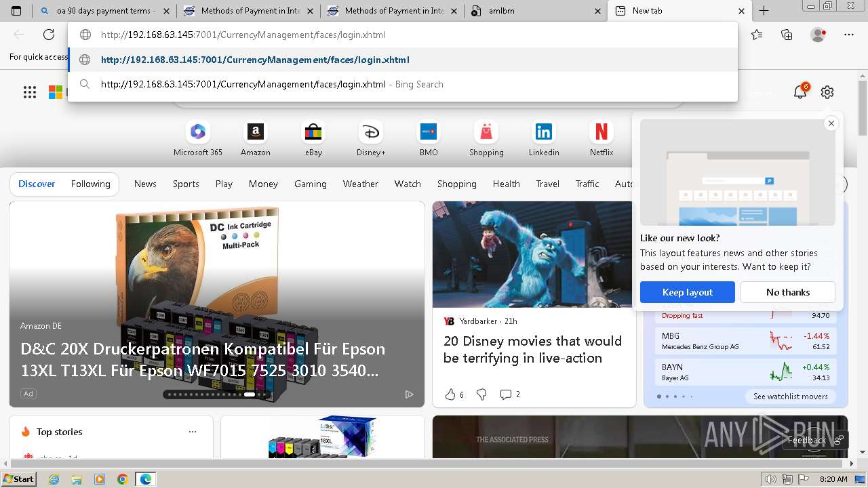Launch Internet Explorer from taskbar
868x488 pixels.
(54, 479)
